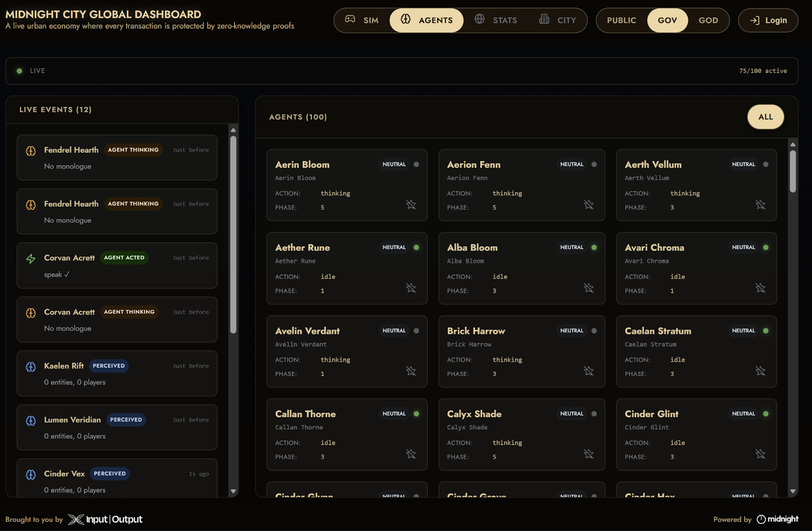This screenshot has height=531, width=812.
Task: Switch to the SIM tab
Action: [362, 20]
